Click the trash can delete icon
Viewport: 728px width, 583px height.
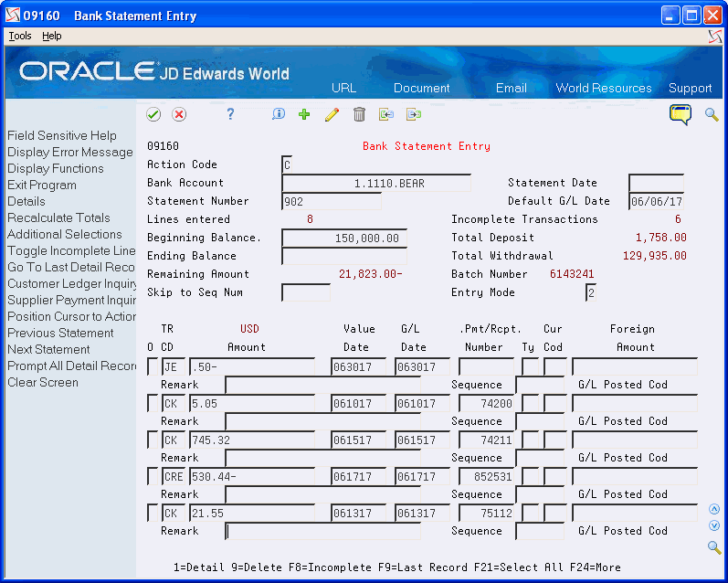click(x=359, y=114)
